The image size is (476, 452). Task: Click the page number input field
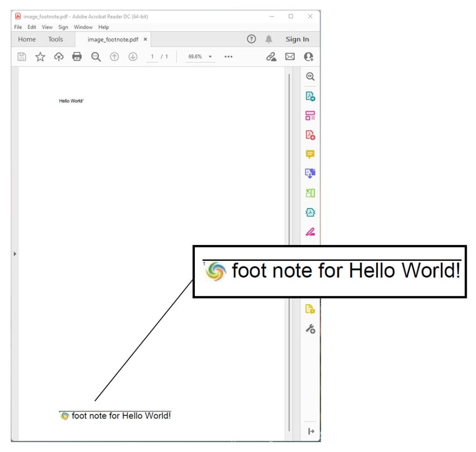(x=152, y=57)
